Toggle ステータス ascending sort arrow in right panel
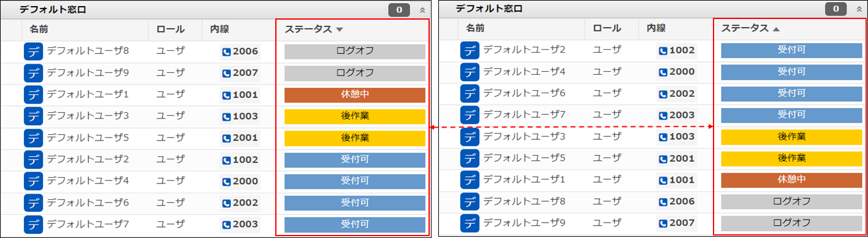This screenshot has height=238, width=868. [x=776, y=29]
